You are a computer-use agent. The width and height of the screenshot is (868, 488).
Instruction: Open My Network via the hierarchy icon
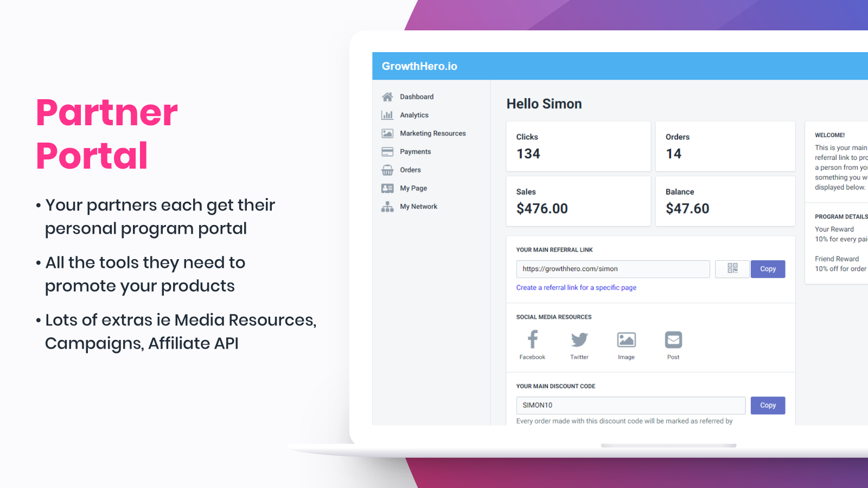[387, 206]
